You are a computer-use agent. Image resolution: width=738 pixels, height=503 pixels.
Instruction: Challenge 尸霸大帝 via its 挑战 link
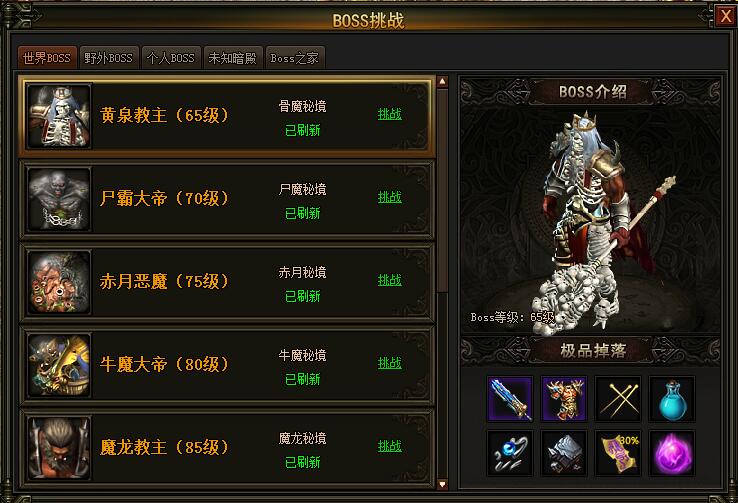click(x=390, y=197)
